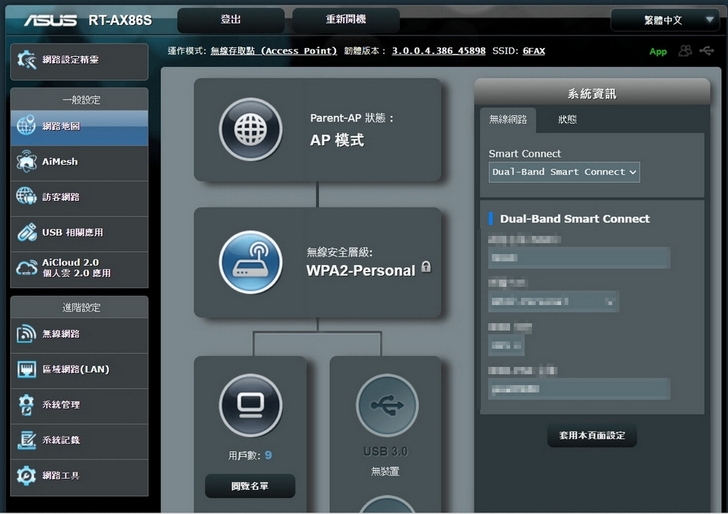Switch to the 無線網路 tab in 系統資訊
The image size is (728, 514).
point(508,120)
